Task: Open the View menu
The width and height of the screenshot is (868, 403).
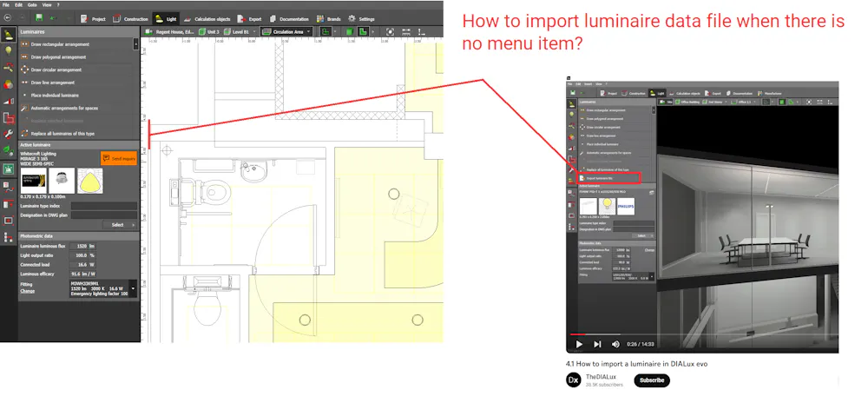Action: [47, 4]
